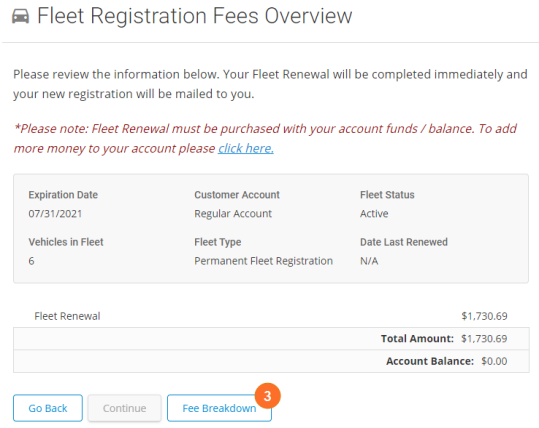539x428 pixels.
Task: Open the Fee Breakdown button
Action: tap(219, 408)
